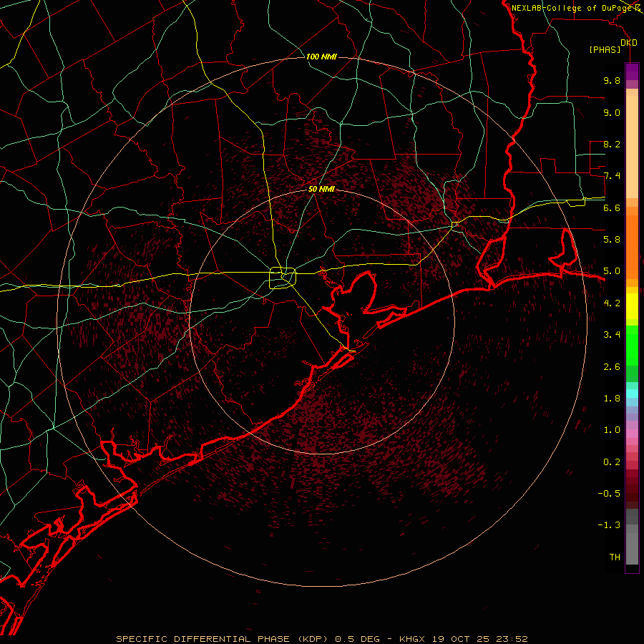The height and width of the screenshot is (644, 644).
Task: Click the bright green segment of the color bar
Action: (x=632, y=345)
